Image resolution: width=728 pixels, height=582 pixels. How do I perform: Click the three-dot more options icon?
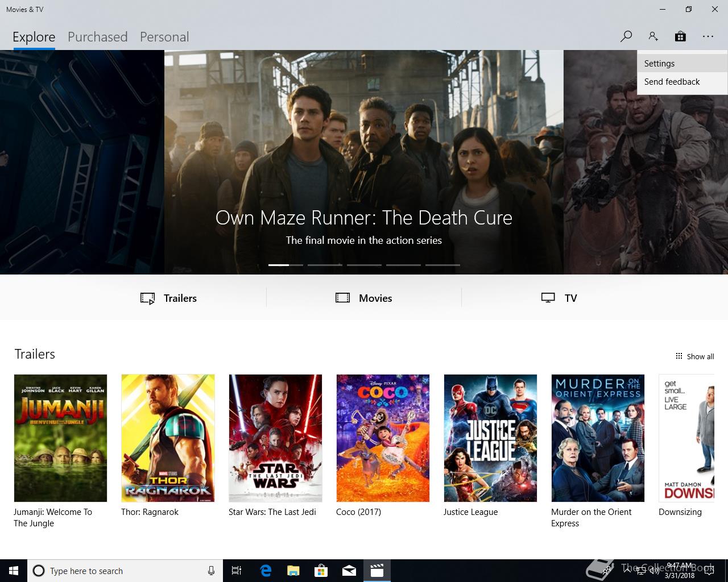[708, 36]
